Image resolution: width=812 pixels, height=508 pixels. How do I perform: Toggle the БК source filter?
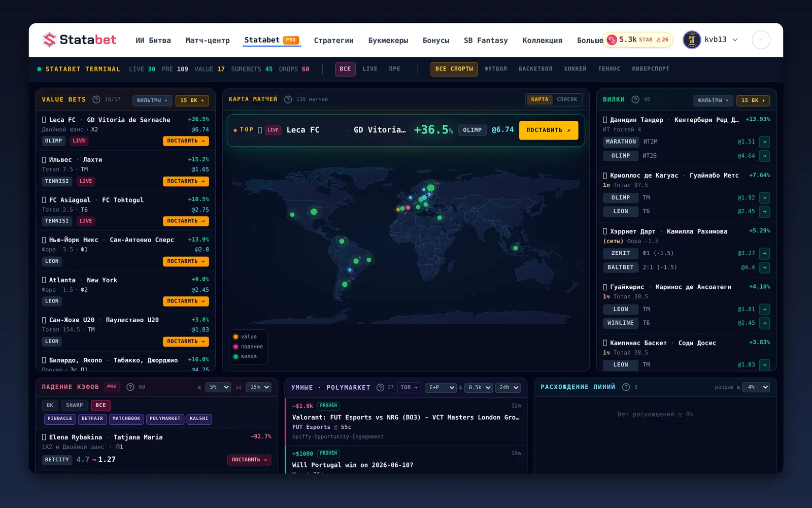point(50,405)
